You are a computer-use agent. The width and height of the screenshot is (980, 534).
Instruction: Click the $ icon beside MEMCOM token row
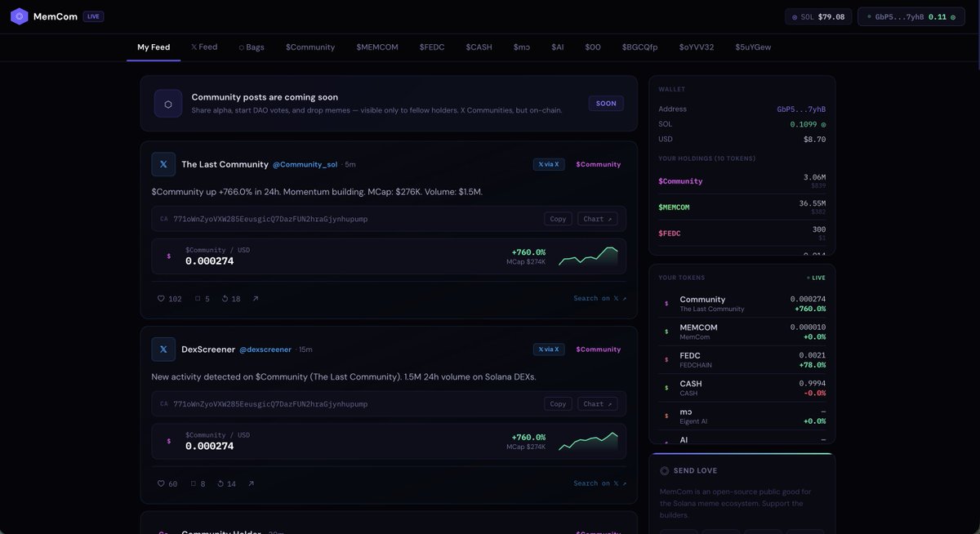[x=666, y=332]
